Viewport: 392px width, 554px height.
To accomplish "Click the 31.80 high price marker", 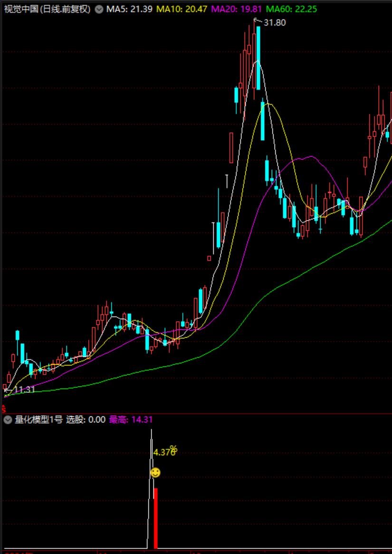I will [274, 22].
